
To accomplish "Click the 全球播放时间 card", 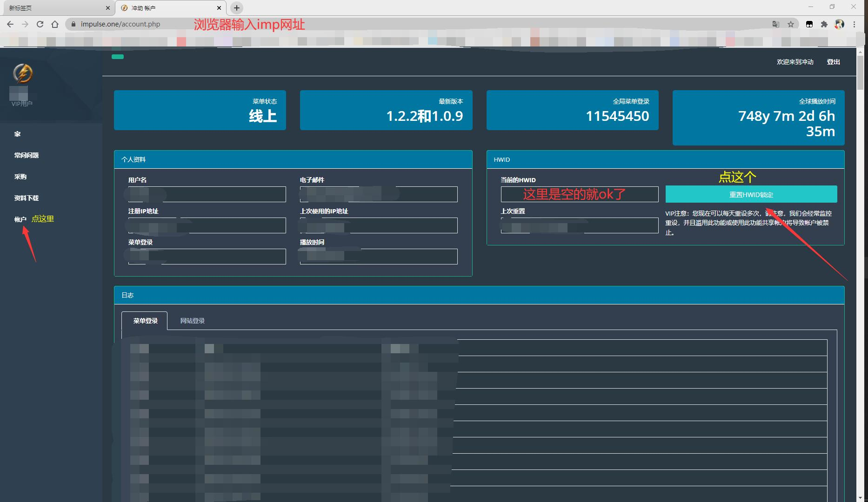I will click(x=759, y=118).
